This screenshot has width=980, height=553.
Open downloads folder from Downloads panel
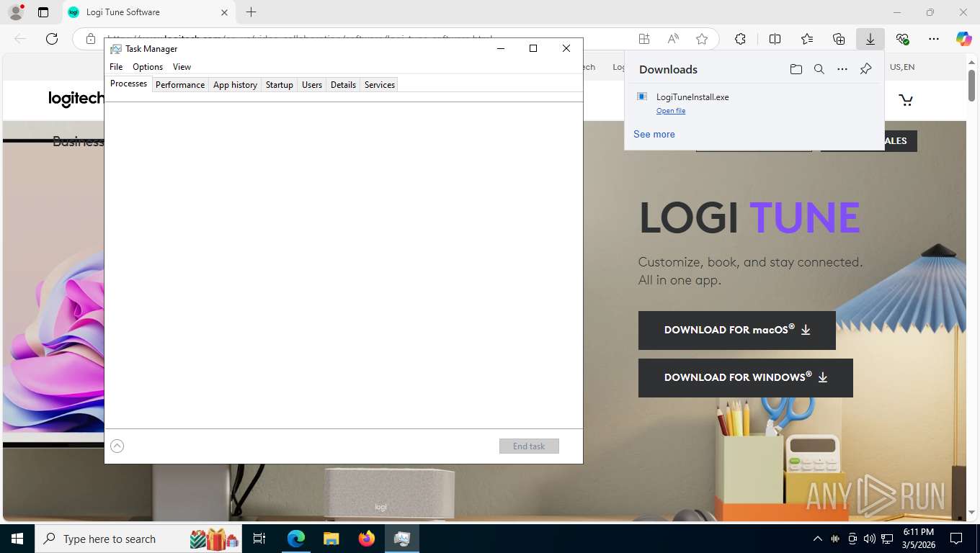coord(796,69)
